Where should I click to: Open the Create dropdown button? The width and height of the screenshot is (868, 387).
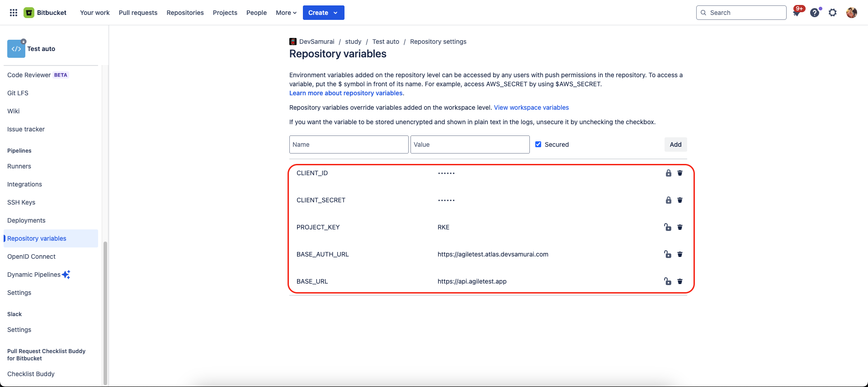[x=323, y=13]
